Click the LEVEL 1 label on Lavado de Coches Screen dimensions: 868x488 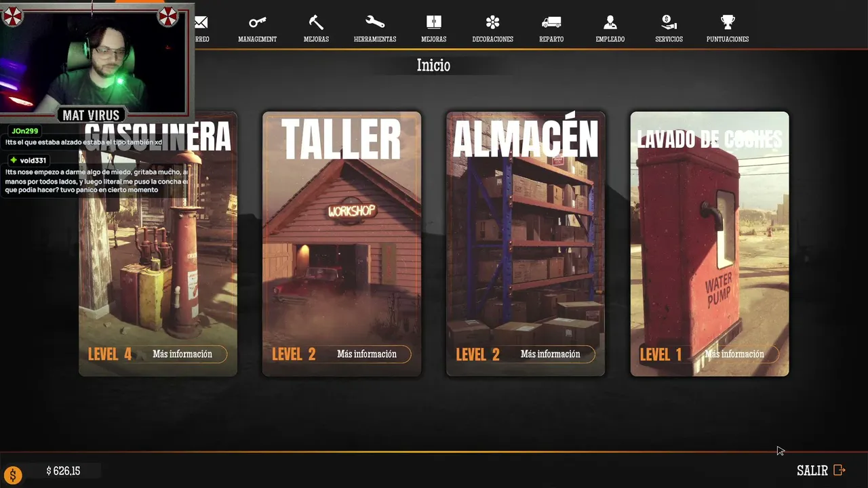coord(661,354)
